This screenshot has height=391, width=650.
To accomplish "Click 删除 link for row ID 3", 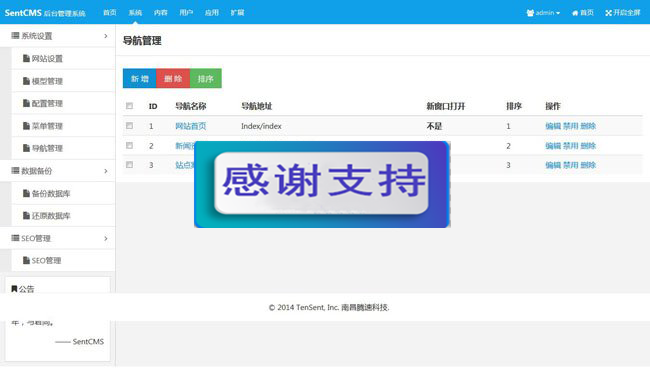I will (x=588, y=165).
